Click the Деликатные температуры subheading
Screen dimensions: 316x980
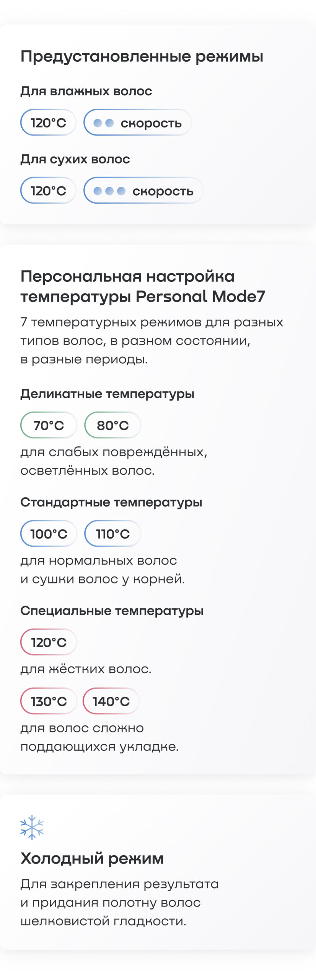(108, 394)
